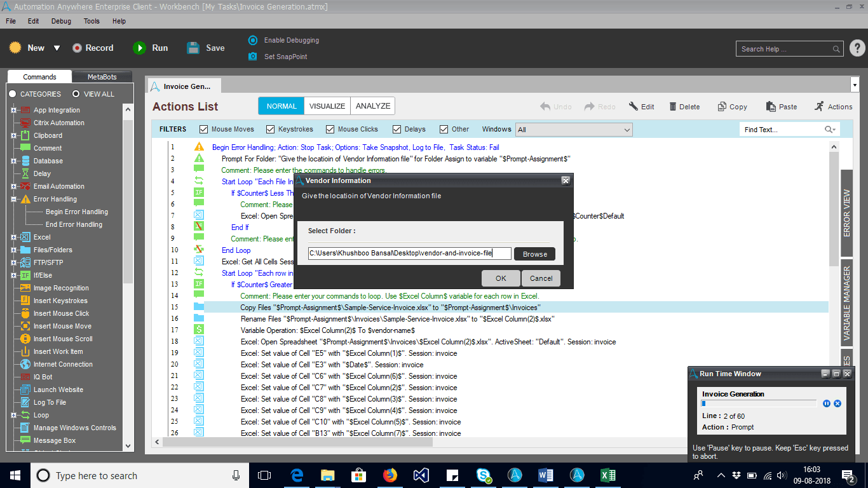Viewport: 868px width, 488px height.
Task: Select the Insert Mouse Click command
Action: tap(61, 313)
